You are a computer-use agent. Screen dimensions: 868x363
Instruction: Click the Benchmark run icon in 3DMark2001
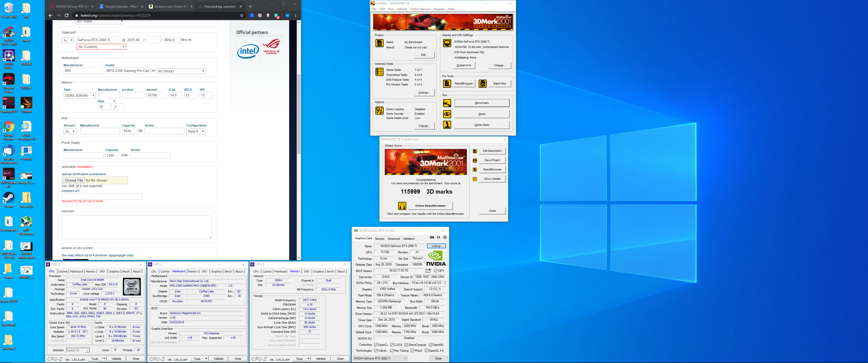[x=447, y=103]
